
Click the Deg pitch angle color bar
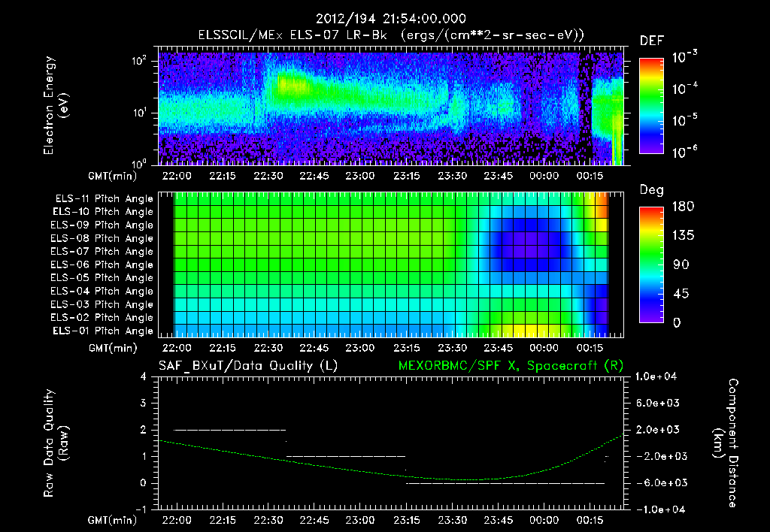pyautogui.click(x=651, y=264)
